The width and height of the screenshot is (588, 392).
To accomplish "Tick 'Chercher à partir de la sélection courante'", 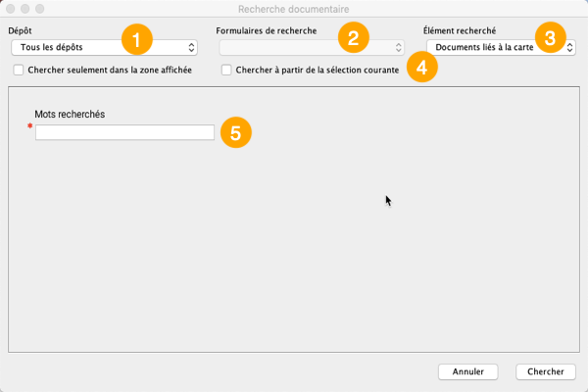I will coord(227,71).
